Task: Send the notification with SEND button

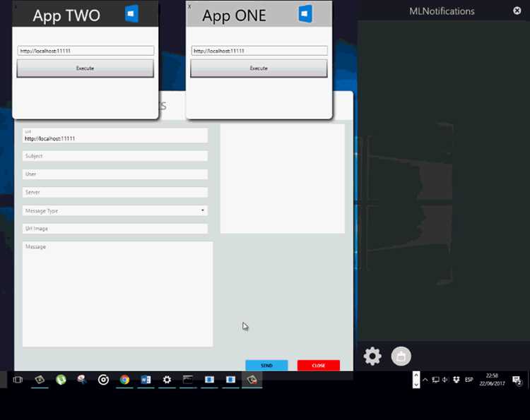Action: pyautogui.click(x=266, y=366)
